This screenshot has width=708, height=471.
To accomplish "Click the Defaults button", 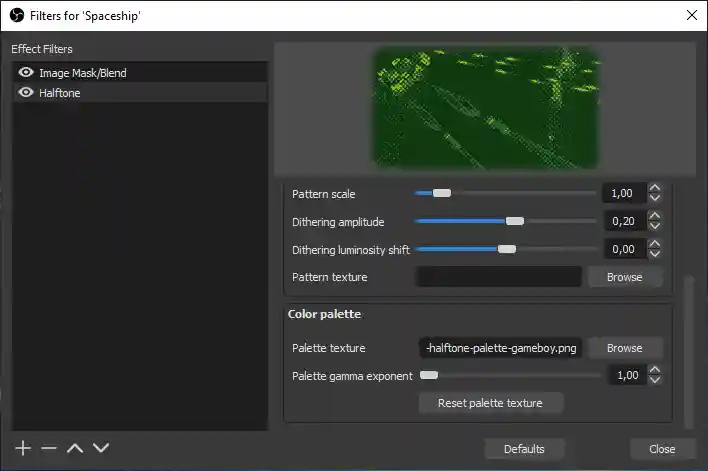I will click(524, 449).
